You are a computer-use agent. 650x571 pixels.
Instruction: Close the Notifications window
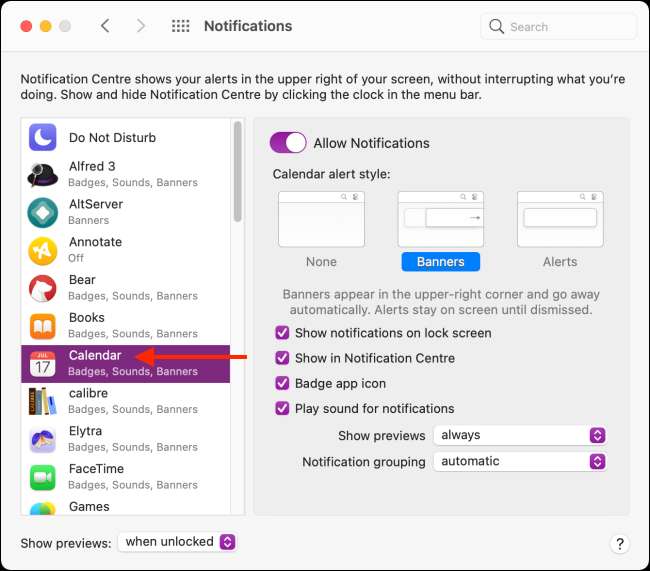[x=26, y=26]
